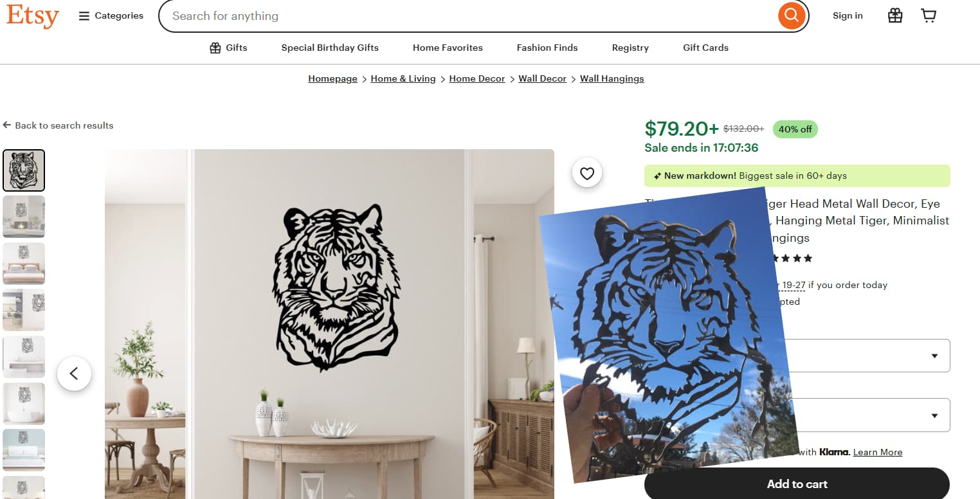Click the Search for anything field
Viewport: 980px width, 499px height.
pos(467,15)
